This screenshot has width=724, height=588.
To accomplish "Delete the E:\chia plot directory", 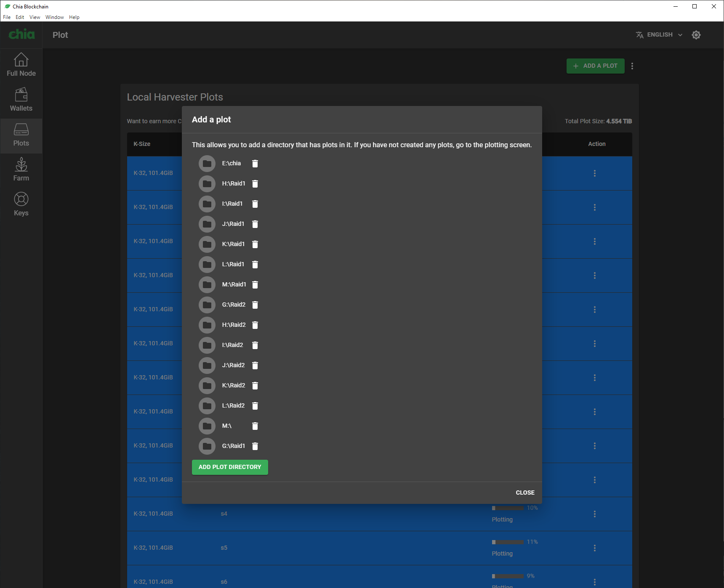I will (x=255, y=164).
